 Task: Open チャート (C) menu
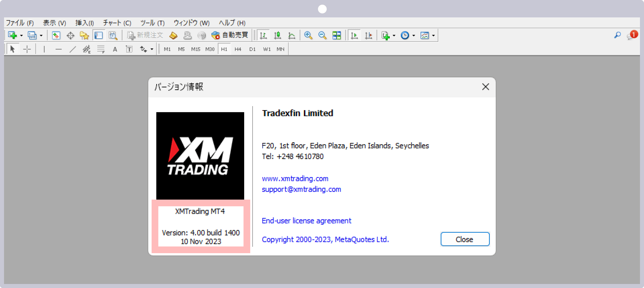117,23
